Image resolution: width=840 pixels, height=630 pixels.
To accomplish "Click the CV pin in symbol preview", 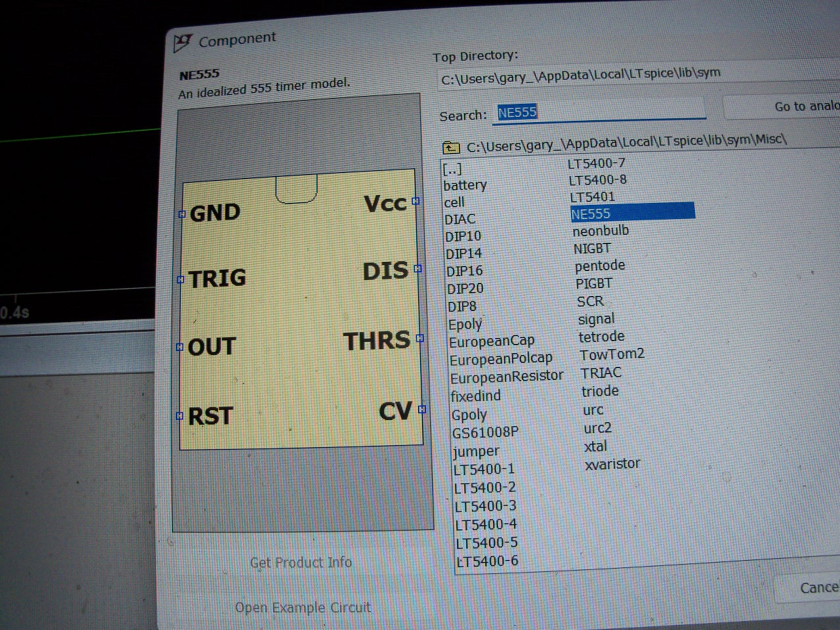I will (422, 409).
